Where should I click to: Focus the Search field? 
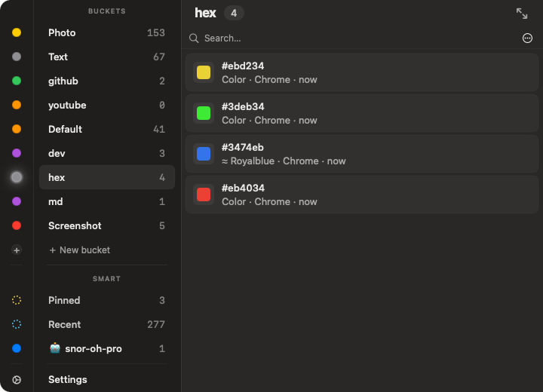(x=353, y=38)
